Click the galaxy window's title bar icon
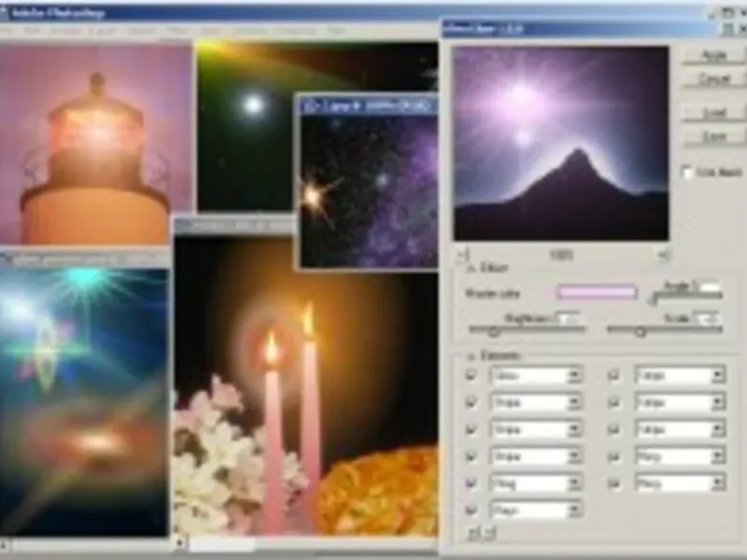The width and height of the screenshot is (747, 560). 311,106
